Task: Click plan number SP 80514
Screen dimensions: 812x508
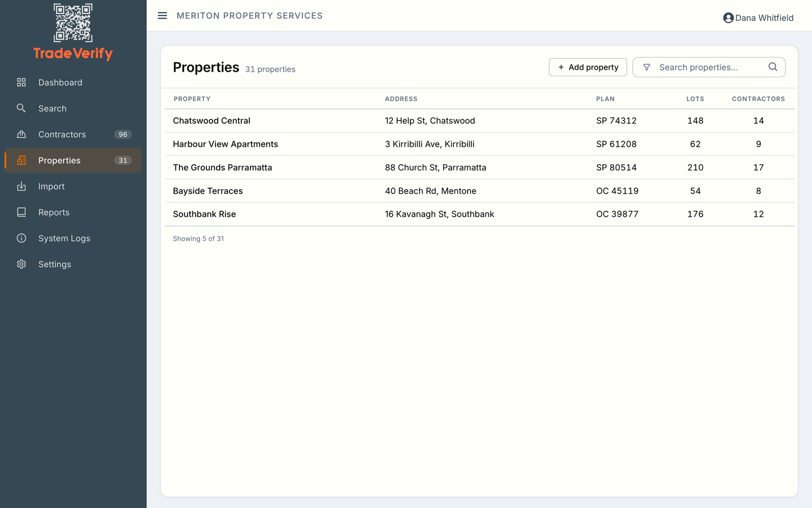Action: pyautogui.click(x=616, y=168)
